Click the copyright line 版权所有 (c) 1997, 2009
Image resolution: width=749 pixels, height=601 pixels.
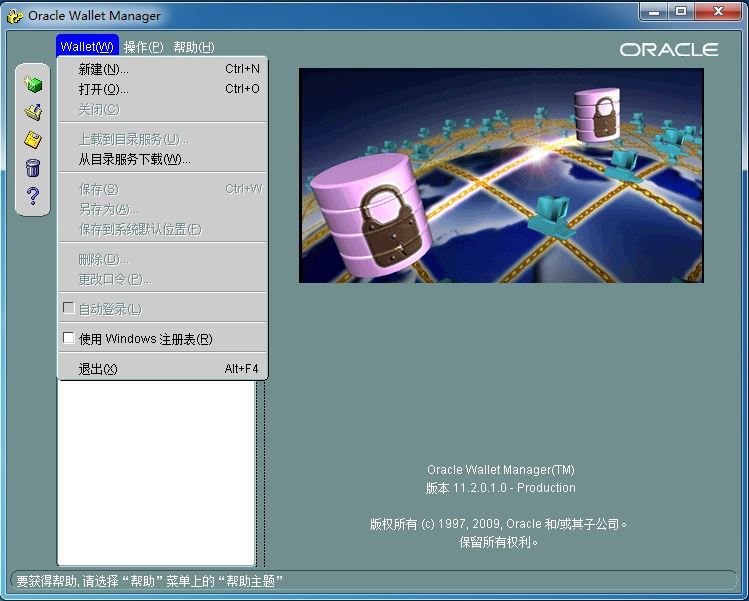[x=498, y=524]
